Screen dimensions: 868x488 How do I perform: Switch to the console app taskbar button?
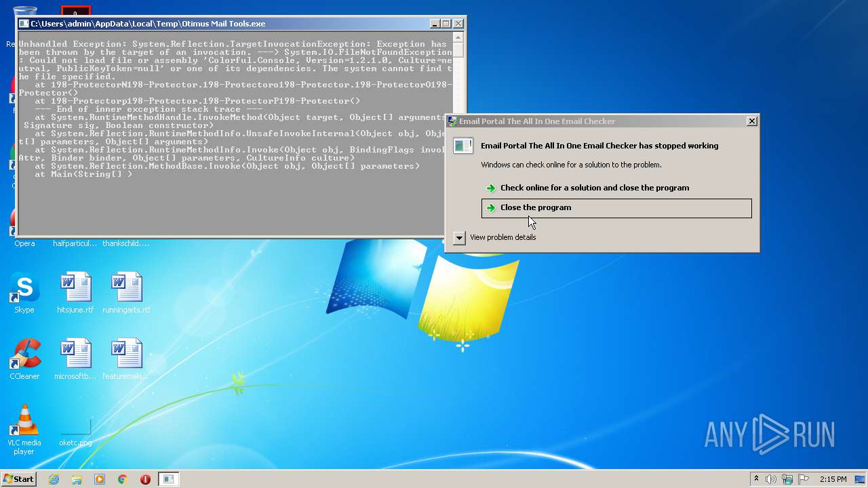tap(168, 479)
